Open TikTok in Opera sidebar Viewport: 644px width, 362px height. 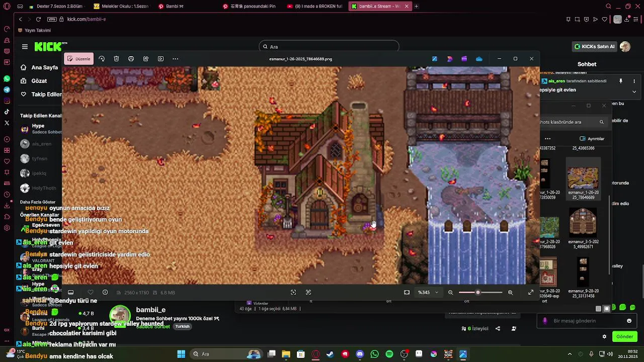7,112
